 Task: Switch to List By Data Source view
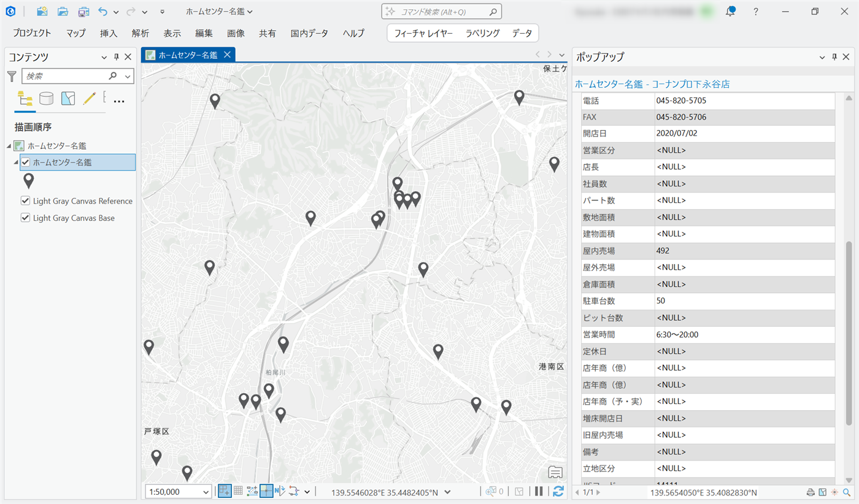46,99
